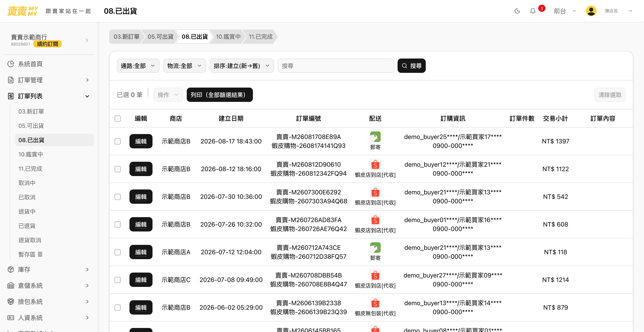
Task: Click 編輯 for order M260712A743CE
Action: point(141,252)
